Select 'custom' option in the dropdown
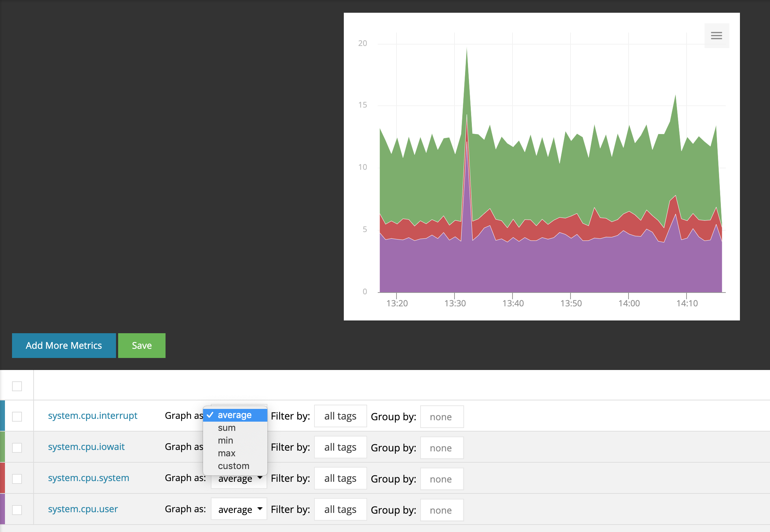 (x=233, y=466)
